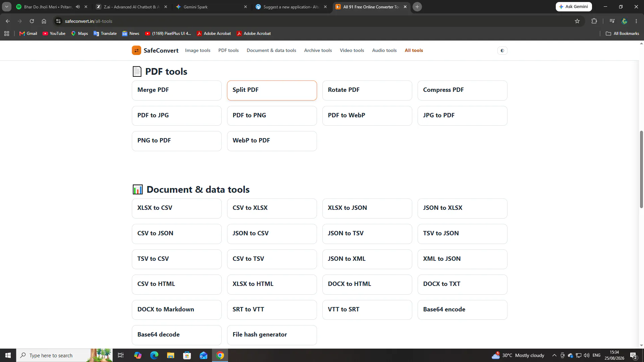644x362 pixels.
Task: Open File hash generator tool
Action: pos(272,335)
